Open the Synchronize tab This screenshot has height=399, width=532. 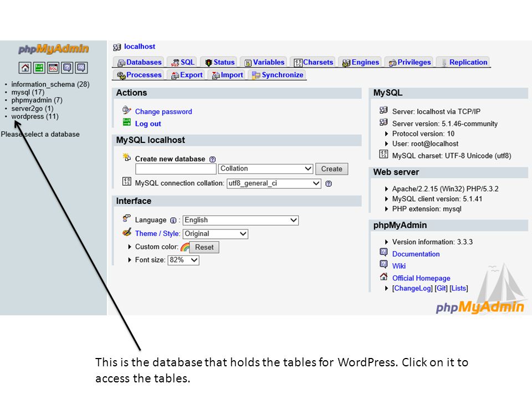pos(278,75)
